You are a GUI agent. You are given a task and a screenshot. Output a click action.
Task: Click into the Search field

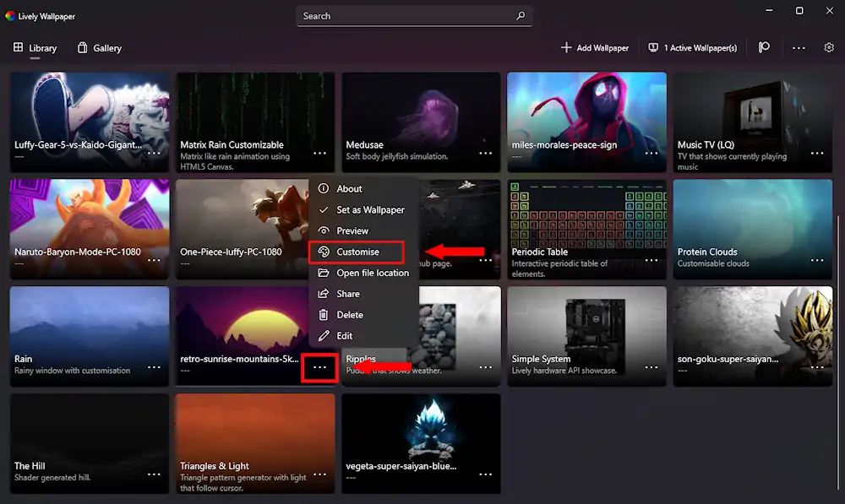click(406, 16)
